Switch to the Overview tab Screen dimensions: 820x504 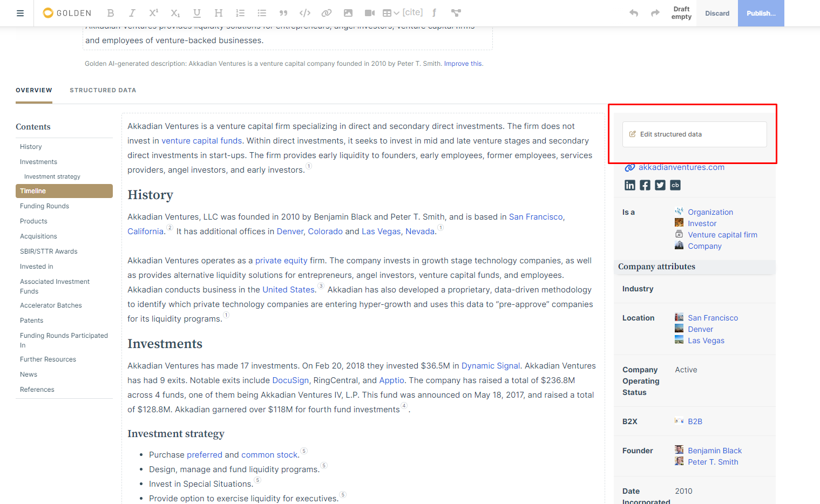click(34, 90)
